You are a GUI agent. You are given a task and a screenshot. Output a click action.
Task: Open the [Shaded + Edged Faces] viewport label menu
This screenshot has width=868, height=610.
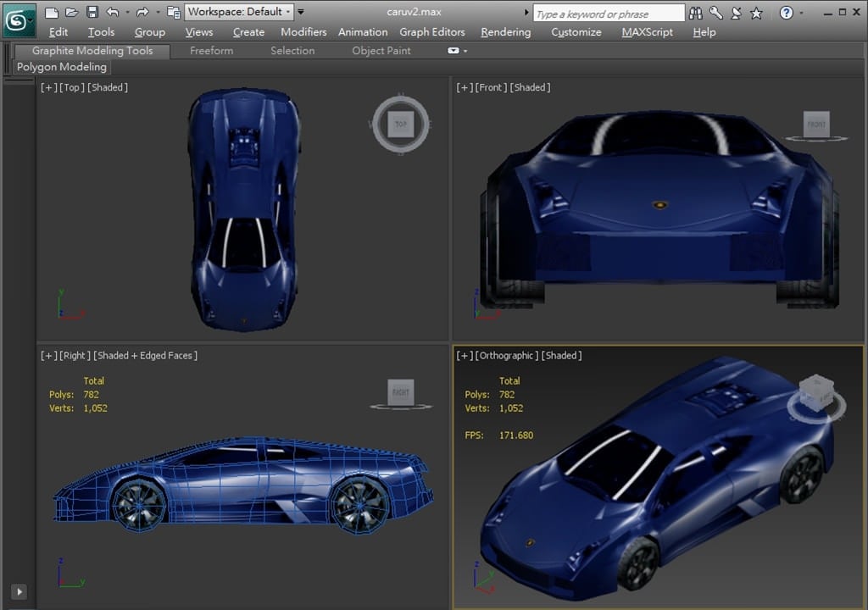coord(145,355)
